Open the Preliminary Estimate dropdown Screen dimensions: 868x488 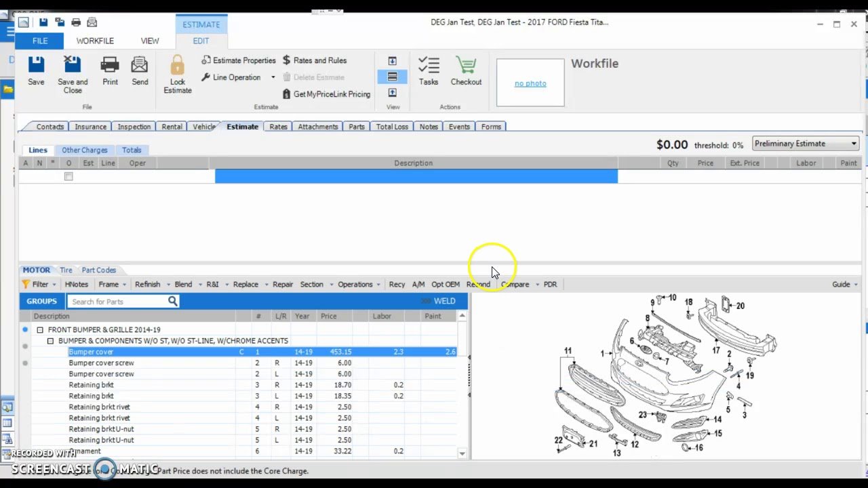coord(806,144)
